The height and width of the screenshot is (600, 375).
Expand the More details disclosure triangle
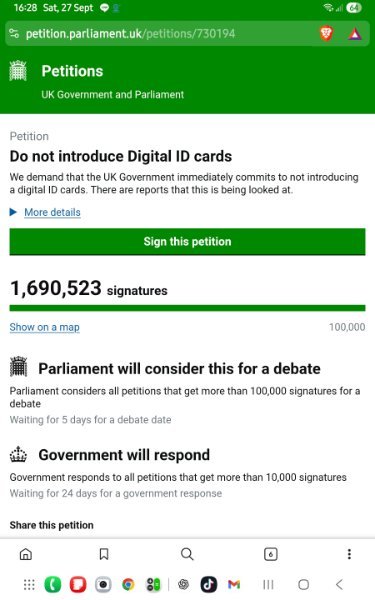point(13,212)
